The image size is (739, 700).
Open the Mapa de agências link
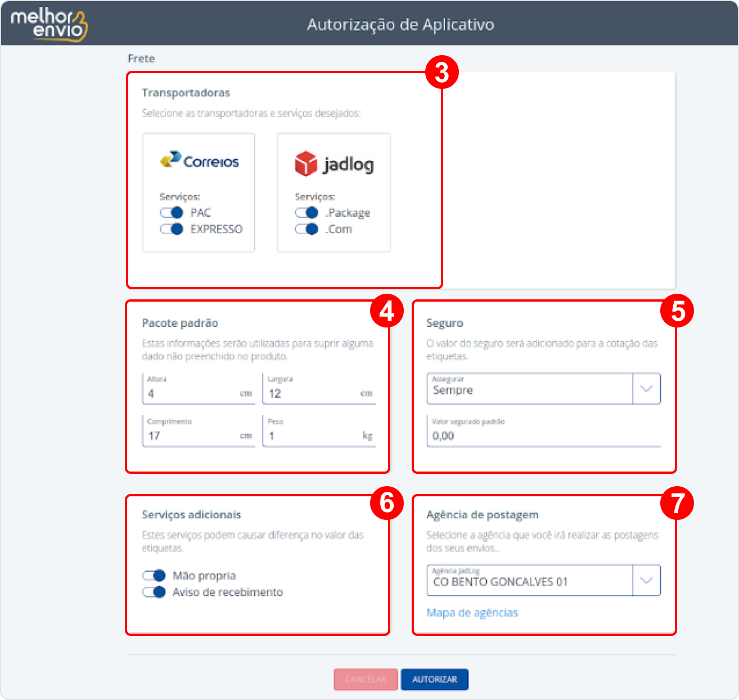click(472, 613)
